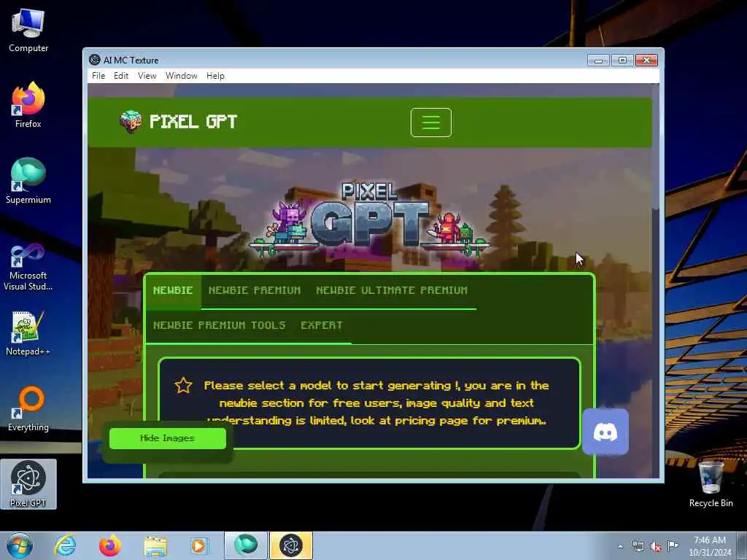Open the View menu
The image size is (747, 560).
147,76
